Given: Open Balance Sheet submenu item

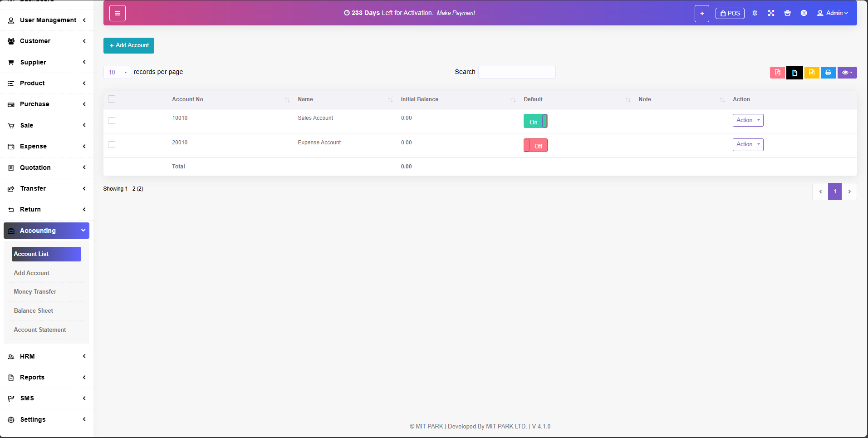Looking at the screenshot, I should (x=34, y=311).
